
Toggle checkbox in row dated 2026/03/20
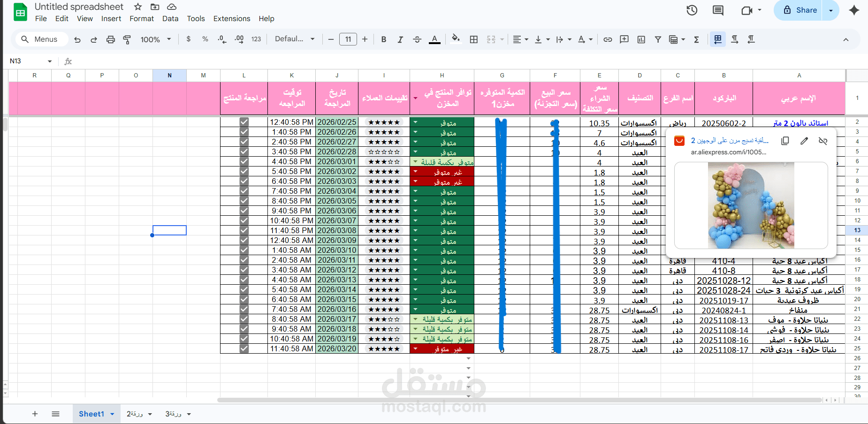click(x=244, y=348)
